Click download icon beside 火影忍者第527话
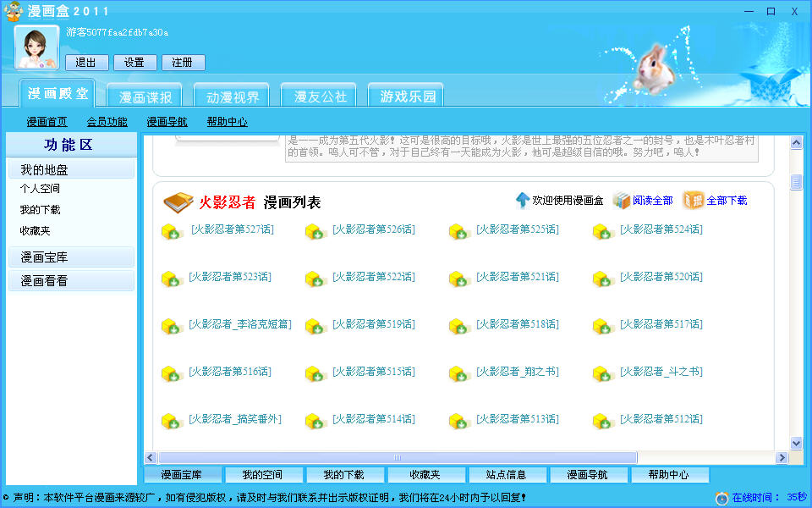The image size is (812, 508). pos(172,231)
